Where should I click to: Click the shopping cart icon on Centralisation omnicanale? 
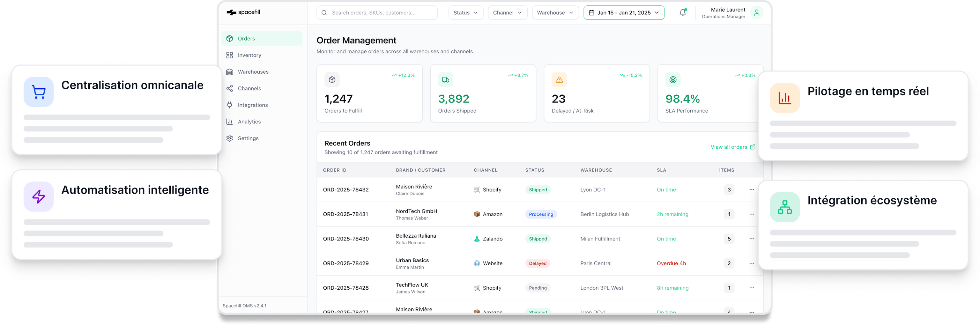click(39, 92)
